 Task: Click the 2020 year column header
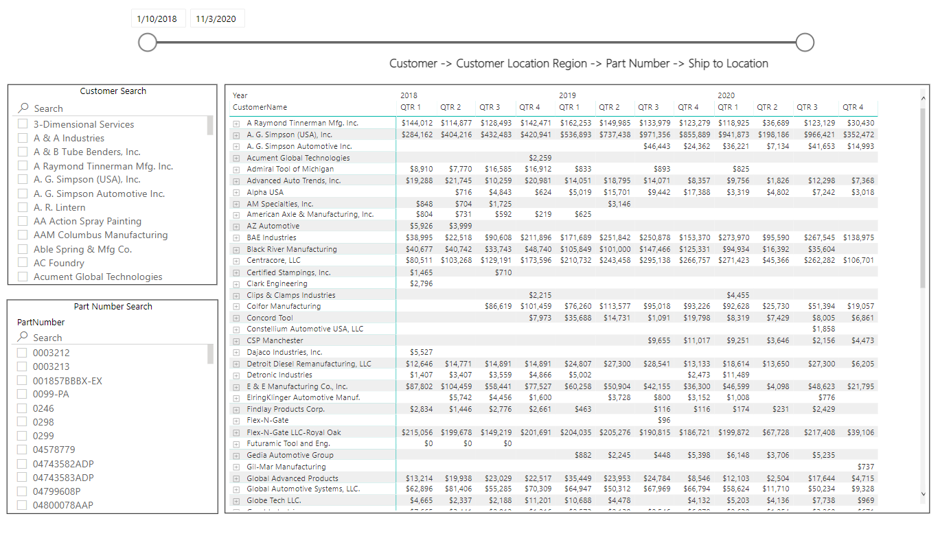pyautogui.click(x=726, y=95)
